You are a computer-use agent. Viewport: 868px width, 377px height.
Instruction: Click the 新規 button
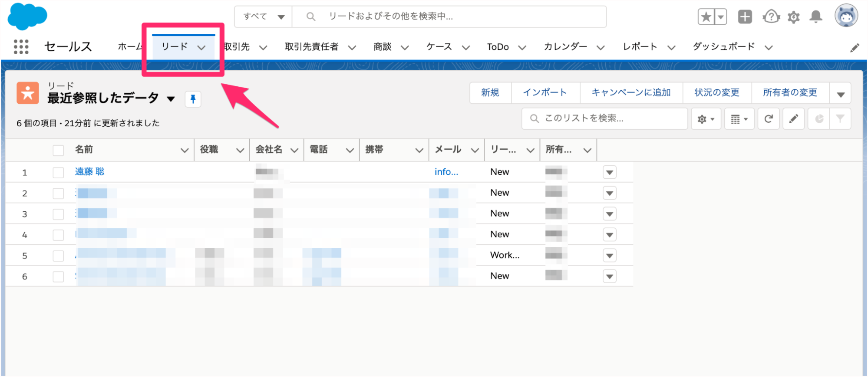click(490, 93)
